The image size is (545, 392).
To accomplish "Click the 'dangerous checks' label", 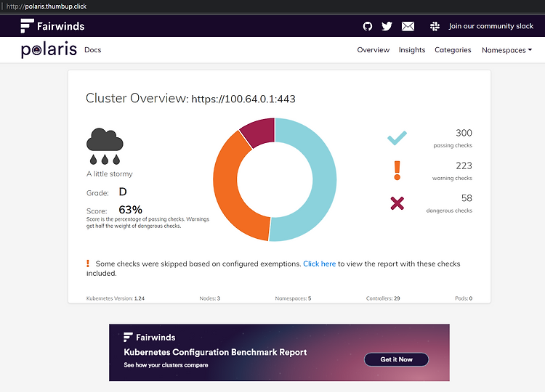I will (x=449, y=211).
